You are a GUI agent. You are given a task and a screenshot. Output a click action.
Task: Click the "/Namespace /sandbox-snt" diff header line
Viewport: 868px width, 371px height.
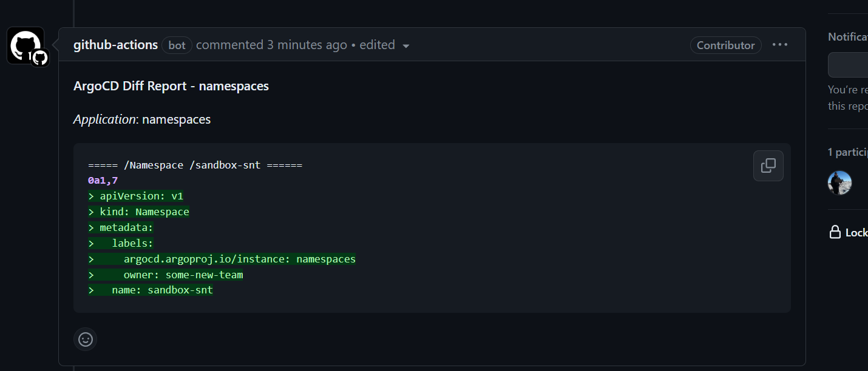pos(195,165)
